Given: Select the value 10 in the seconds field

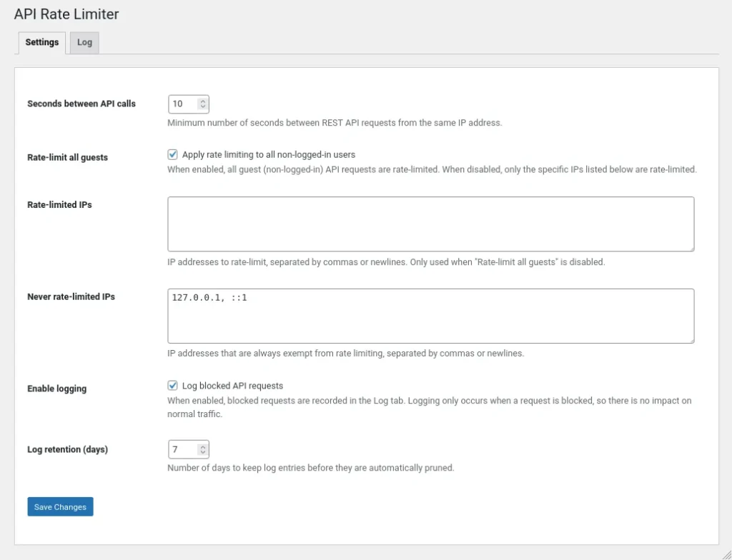Looking at the screenshot, I should click(177, 104).
